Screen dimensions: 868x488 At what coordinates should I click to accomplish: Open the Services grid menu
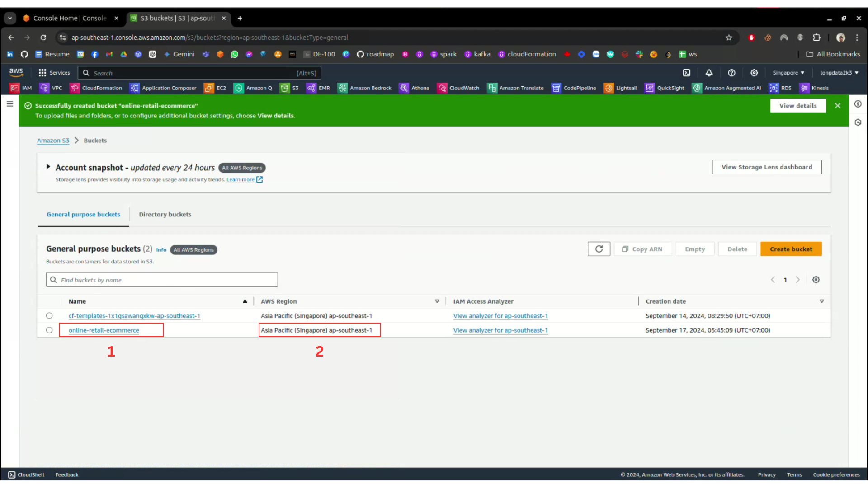(x=54, y=73)
